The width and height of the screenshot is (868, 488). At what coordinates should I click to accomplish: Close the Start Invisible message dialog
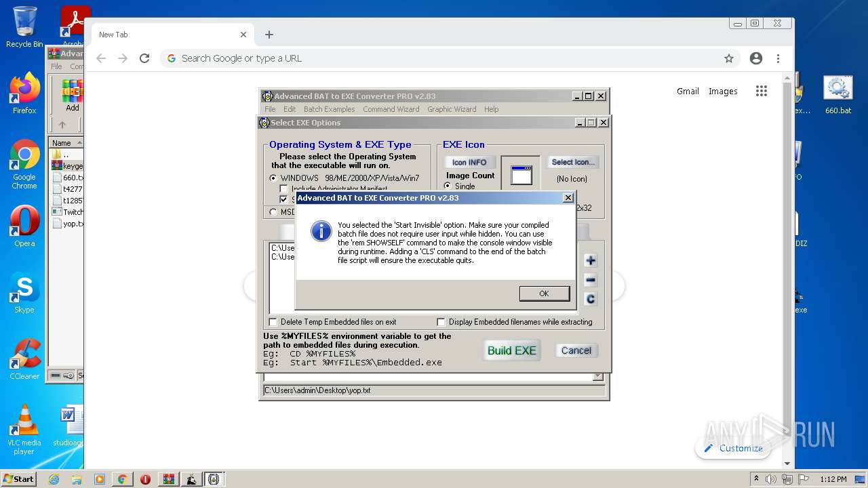(x=568, y=198)
